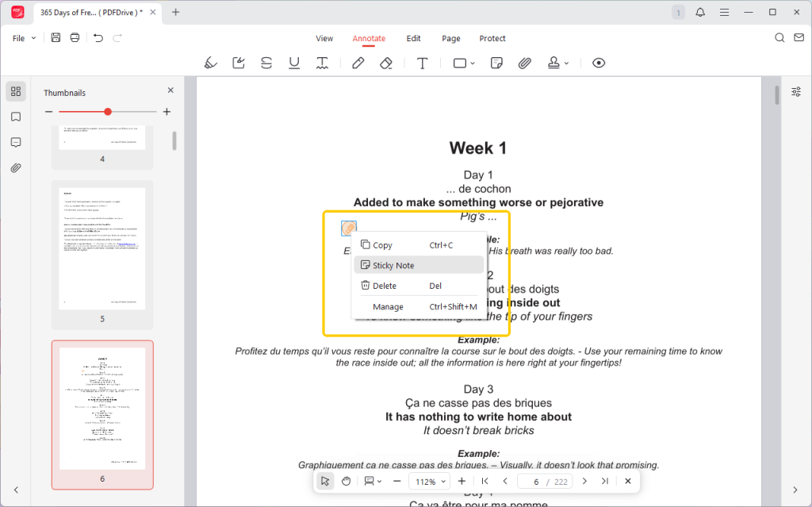Activate the eraser tool

pyautogui.click(x=386, y=63)
